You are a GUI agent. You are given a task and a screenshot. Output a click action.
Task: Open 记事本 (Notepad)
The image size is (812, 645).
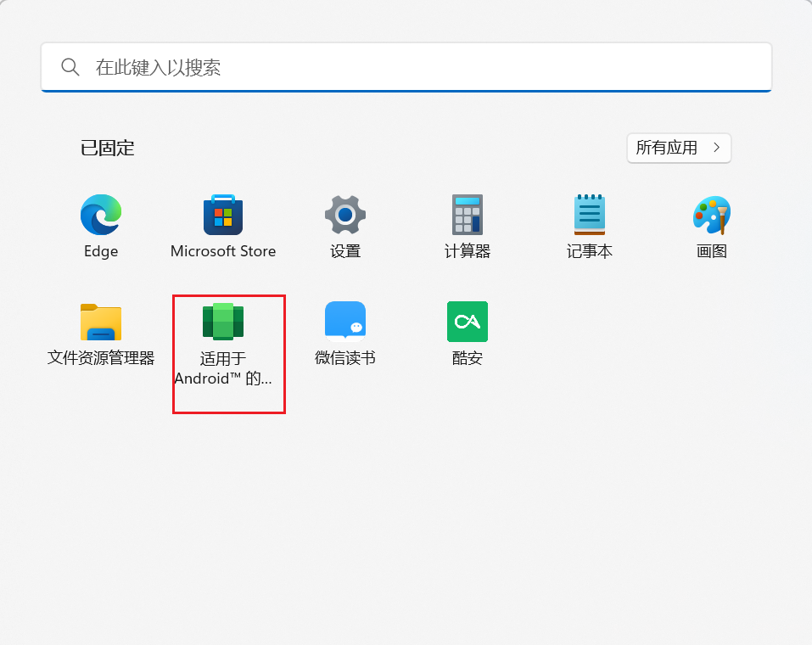point(589,215)
